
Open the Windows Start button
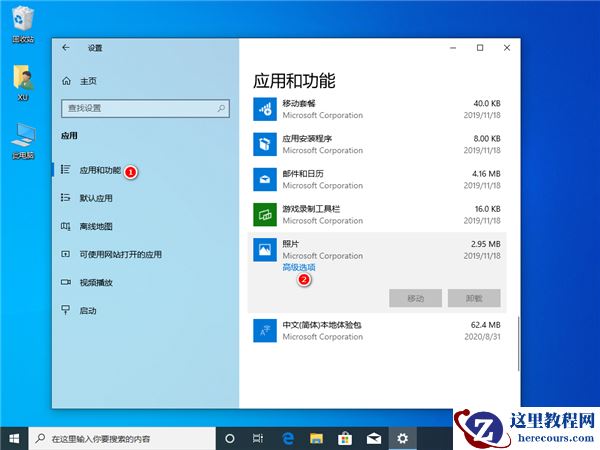point(14,439)
